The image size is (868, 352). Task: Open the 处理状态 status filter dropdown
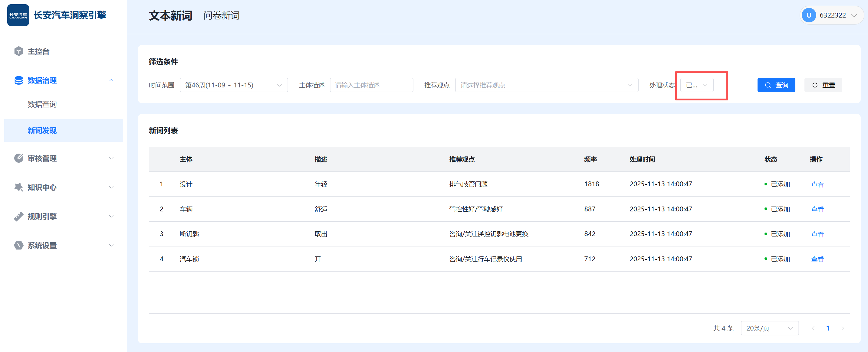point(696,85)
